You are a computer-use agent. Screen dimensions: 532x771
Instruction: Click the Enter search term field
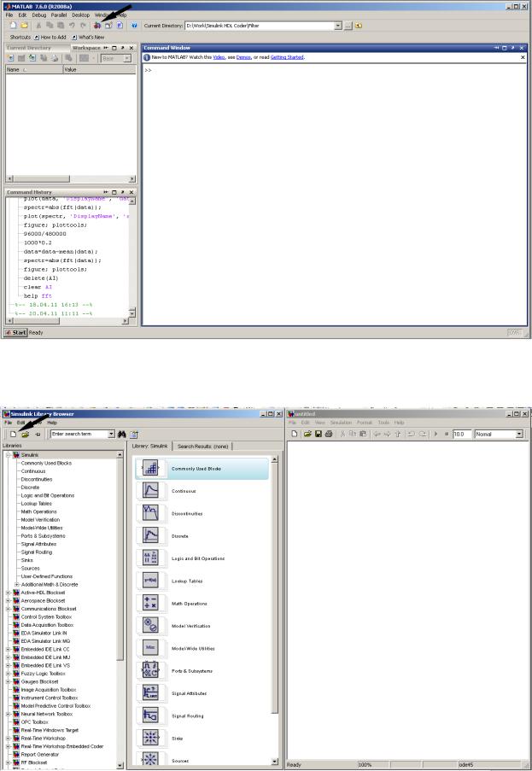[79, 435]
